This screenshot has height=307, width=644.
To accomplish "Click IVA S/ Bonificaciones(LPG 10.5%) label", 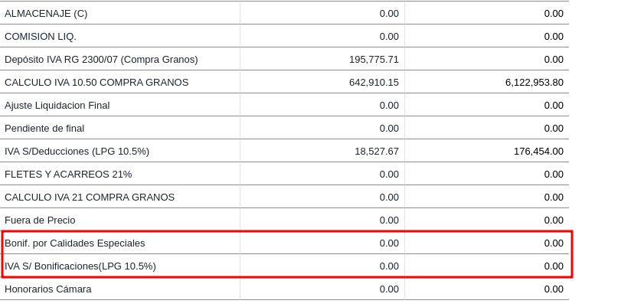I will tap(80, 266).
